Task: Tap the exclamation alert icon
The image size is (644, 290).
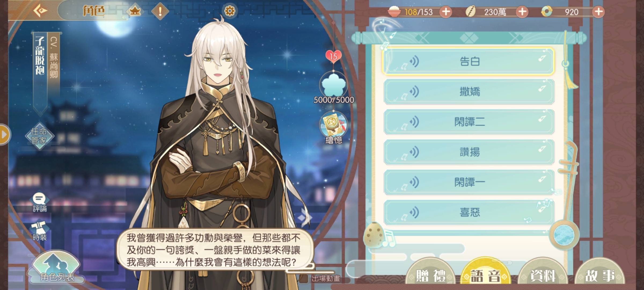Action: click(x=160, y=11)
